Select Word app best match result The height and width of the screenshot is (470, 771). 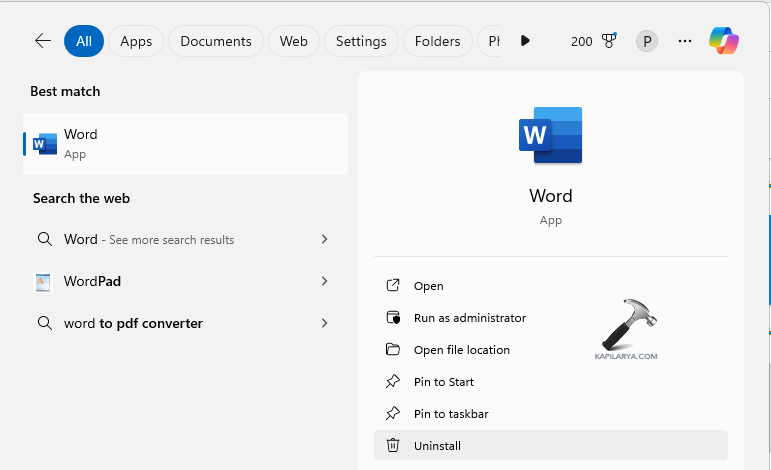tap(185, 144)
